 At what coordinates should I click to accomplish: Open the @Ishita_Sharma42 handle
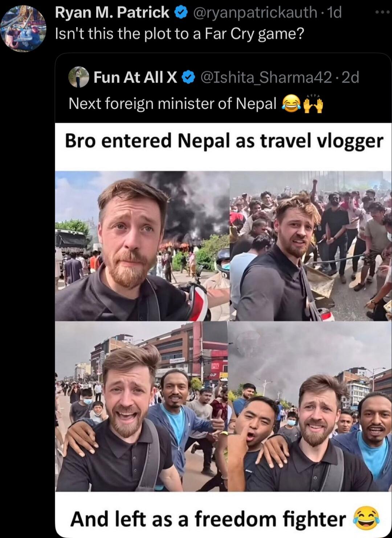click(266, 77)
